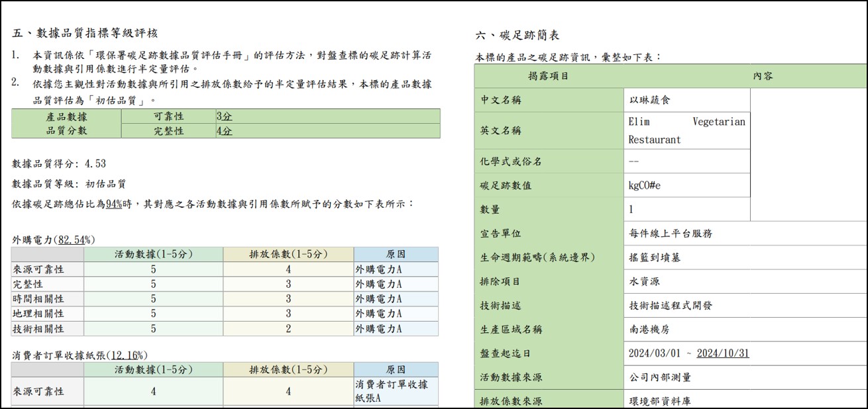Click the 3分 reliability score cell
The image size is (868, 409).
pyautogui.click(x=225, y=116)
